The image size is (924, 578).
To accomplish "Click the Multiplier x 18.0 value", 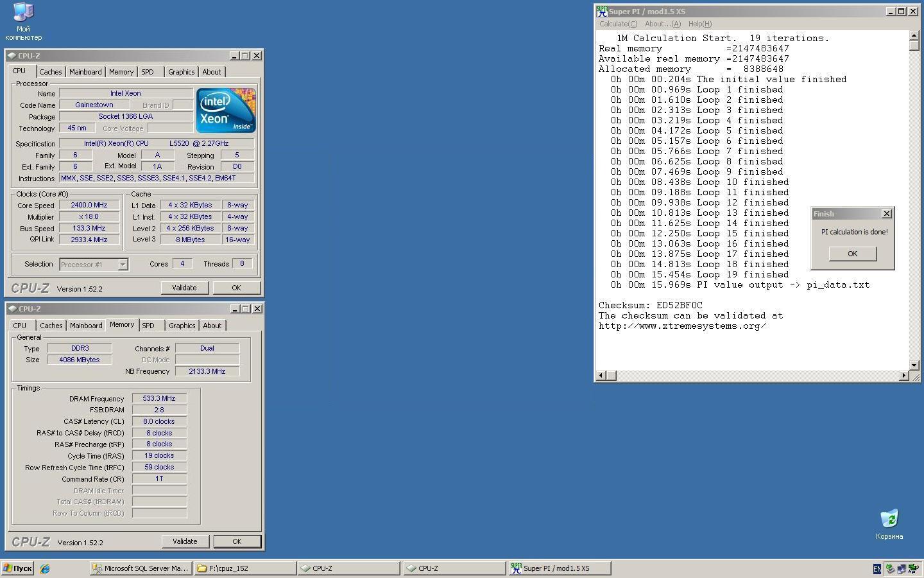I will point(89,217).
